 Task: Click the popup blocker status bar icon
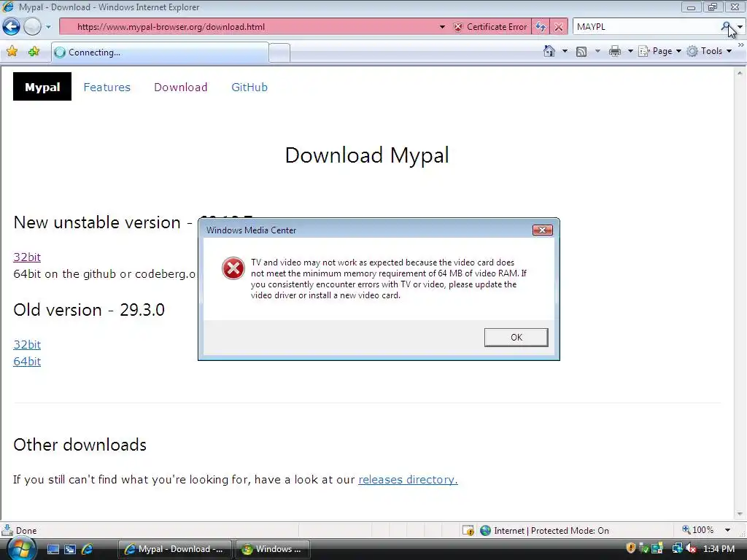(468, 530)
